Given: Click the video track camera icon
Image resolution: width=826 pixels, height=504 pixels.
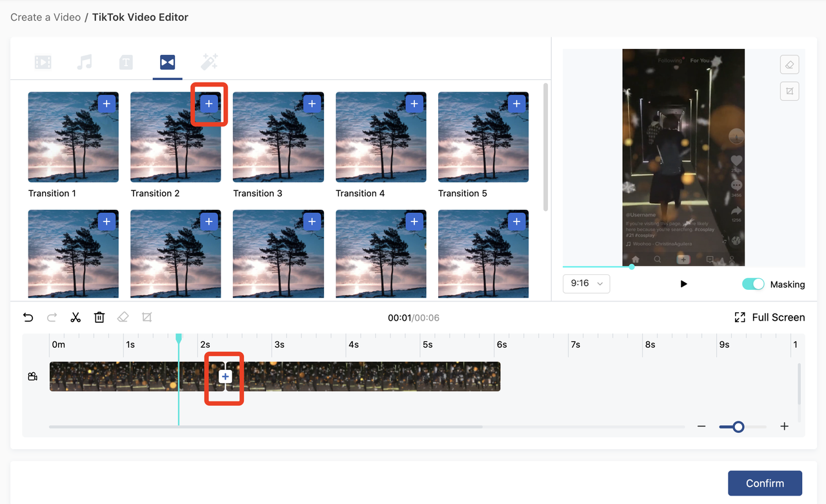Looking at the screenshot, I should (33, 376).
